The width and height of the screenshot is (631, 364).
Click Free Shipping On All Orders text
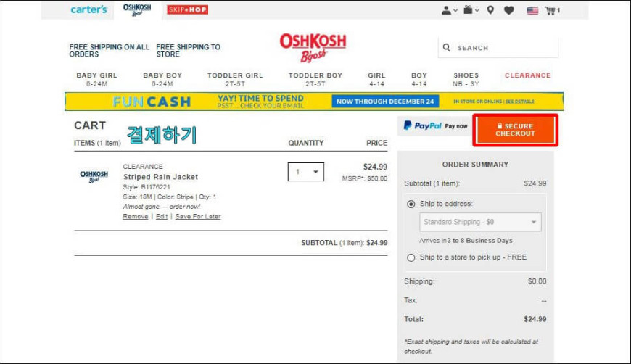click(109, 51)
